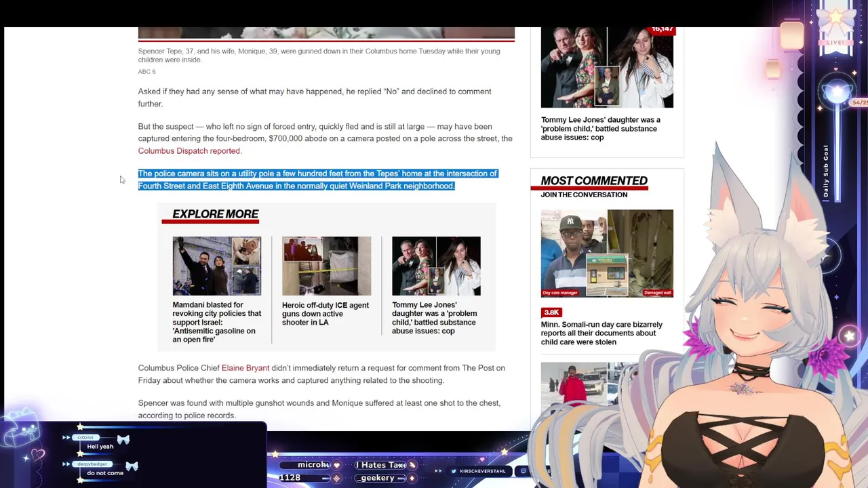868x488 pixels.
Task: Open Heroic off-duty ICE agent headline
Action: (x=325, y=314)
